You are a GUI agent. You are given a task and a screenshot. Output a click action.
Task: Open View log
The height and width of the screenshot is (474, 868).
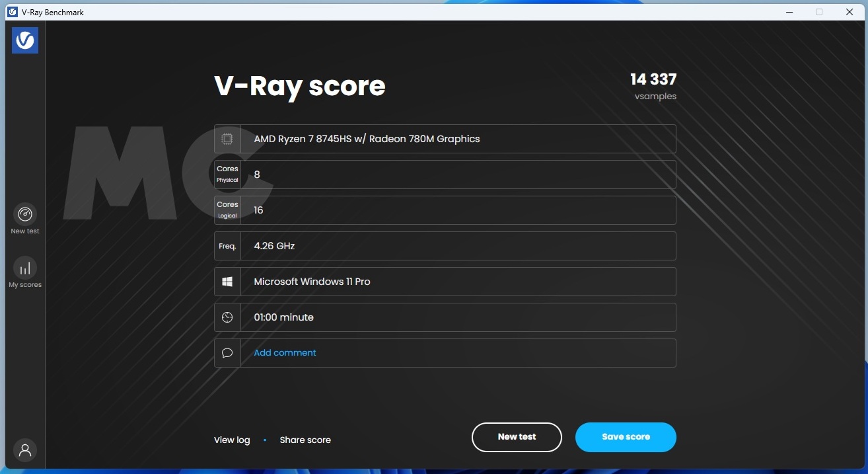tap(232, 440)
